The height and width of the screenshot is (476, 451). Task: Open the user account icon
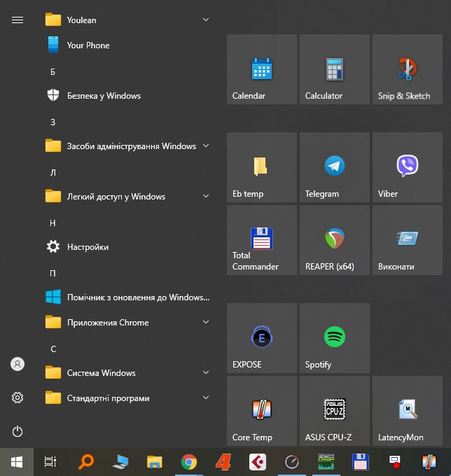(x=18, y=364)
